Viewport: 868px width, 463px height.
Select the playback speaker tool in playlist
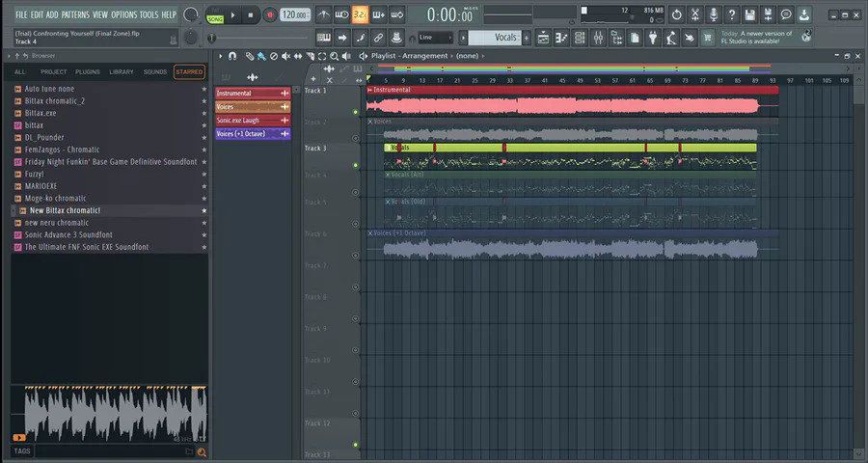(x=346, y=56)
